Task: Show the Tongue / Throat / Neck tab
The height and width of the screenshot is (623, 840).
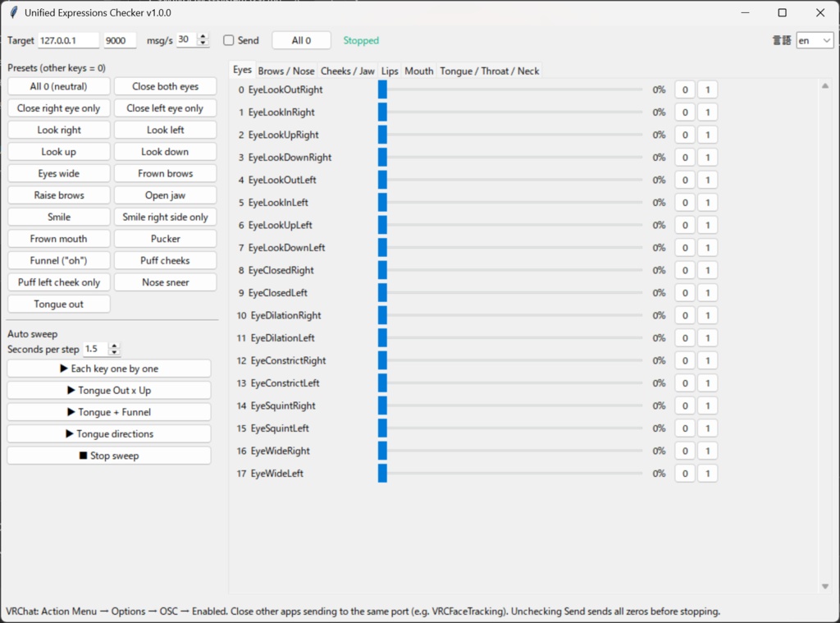Action: click(490, 71)
